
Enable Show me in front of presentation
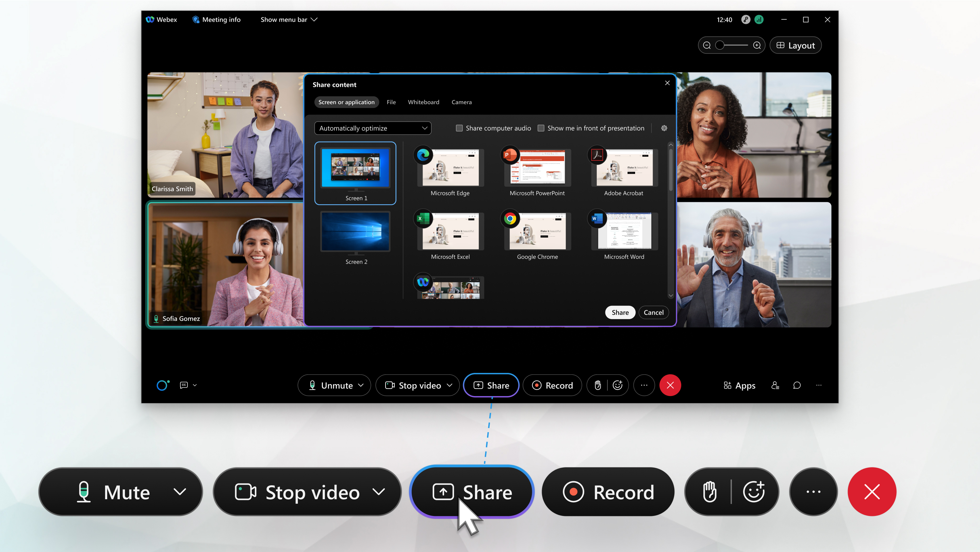coord(541,128)
